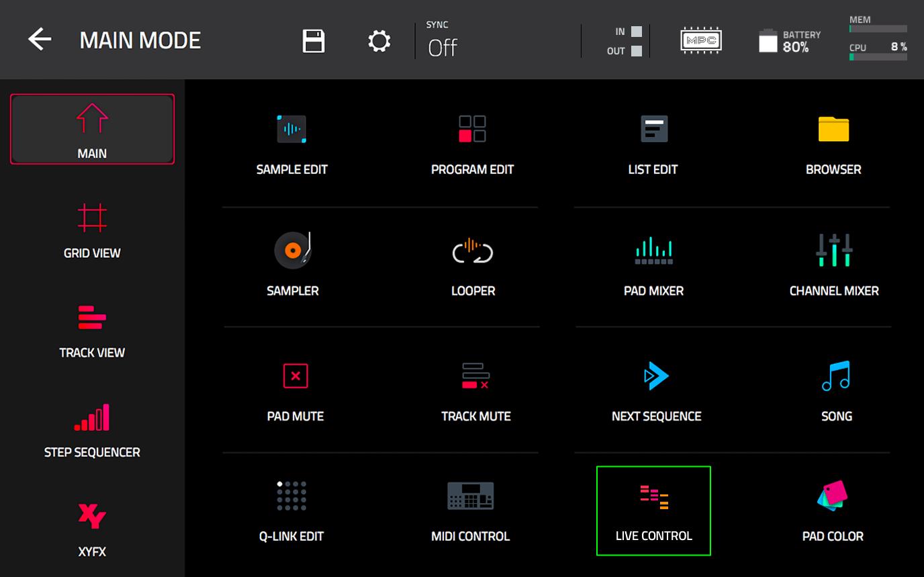This screenshot has height=577, width=924.
Task: Click the MIDI IN indicator square
Action: 637,32
